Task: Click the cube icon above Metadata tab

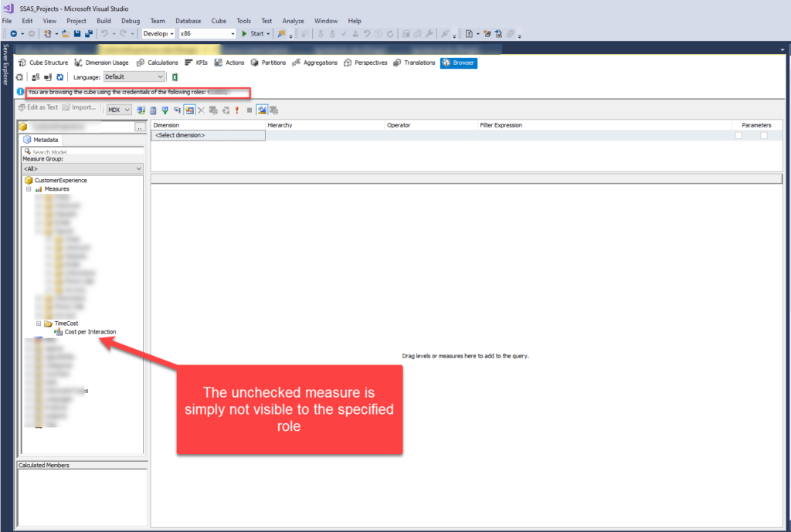Action: click(x=22, y=127)
